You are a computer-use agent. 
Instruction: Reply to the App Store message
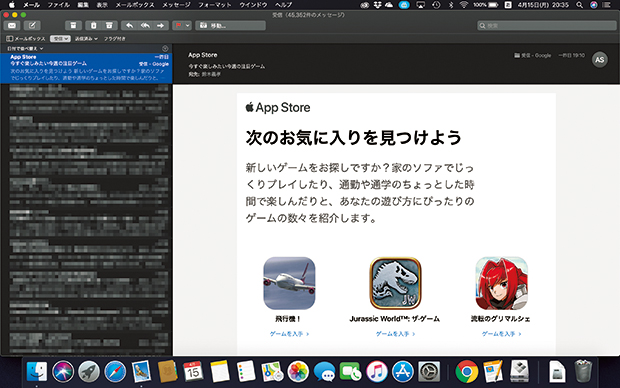click(129, 26)
